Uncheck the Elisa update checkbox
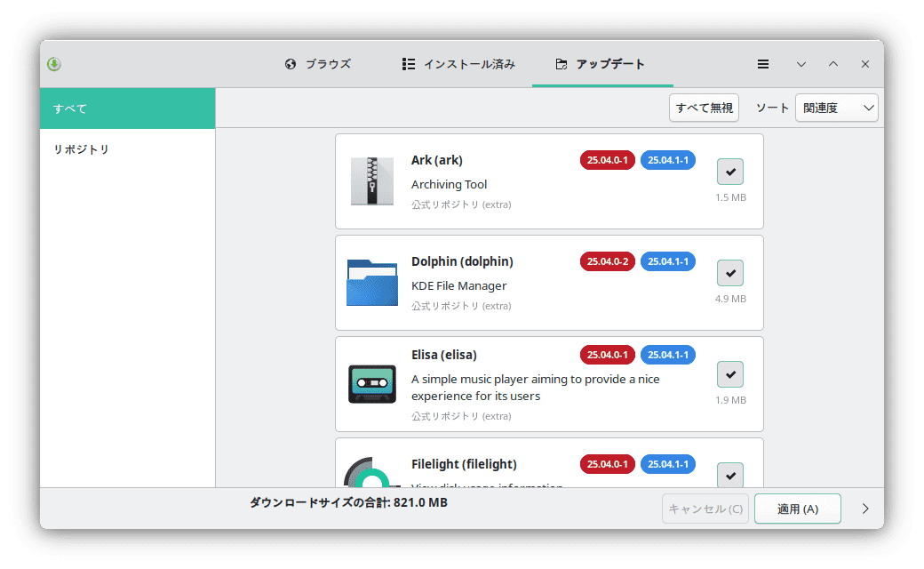Viewport: 924px width, 569px height. pos(730,374)
